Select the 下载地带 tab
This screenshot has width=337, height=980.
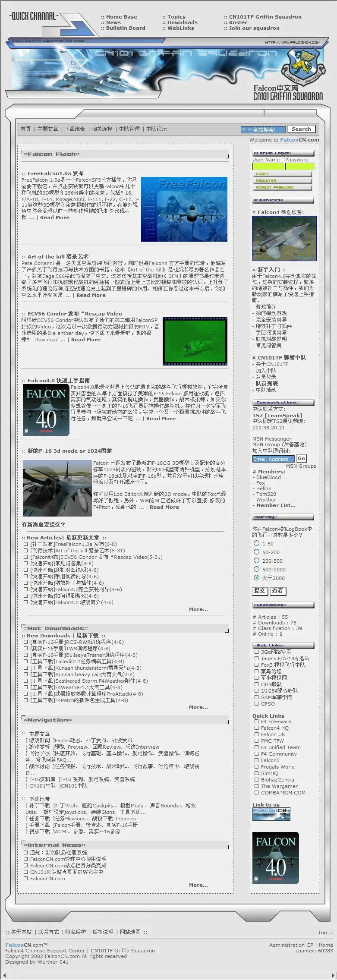pos(75,129)
